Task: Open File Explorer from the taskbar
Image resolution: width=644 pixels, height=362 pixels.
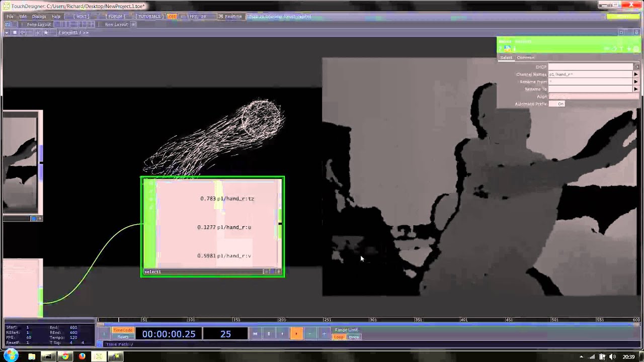Action: click(32, 356)
